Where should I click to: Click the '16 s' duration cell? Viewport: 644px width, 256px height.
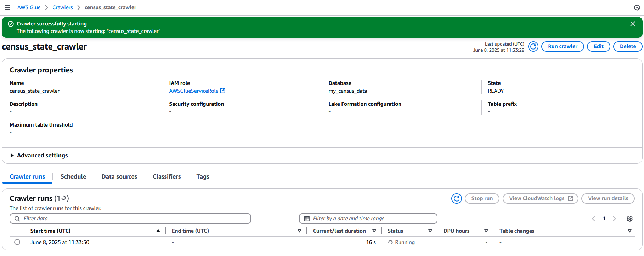(x=371, y=243)
